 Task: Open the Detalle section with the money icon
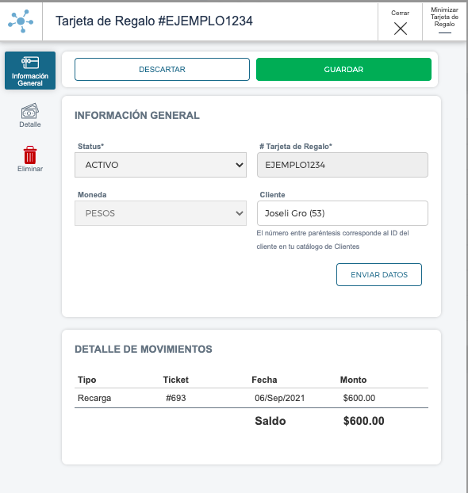(x=30, y=115)
